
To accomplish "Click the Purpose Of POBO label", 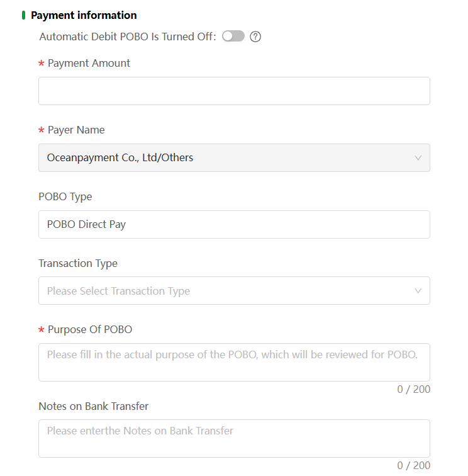I will [x=90, y=330].
